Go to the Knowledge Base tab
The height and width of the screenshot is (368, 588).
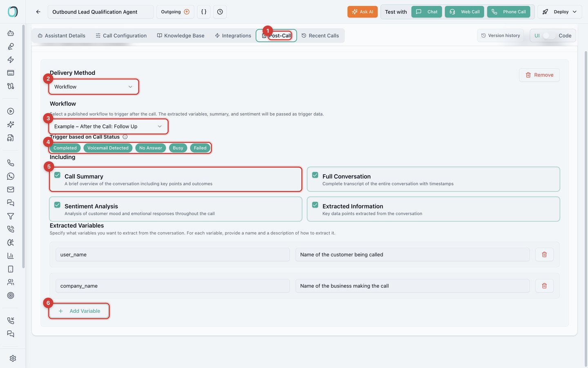(x=180, y=36)
